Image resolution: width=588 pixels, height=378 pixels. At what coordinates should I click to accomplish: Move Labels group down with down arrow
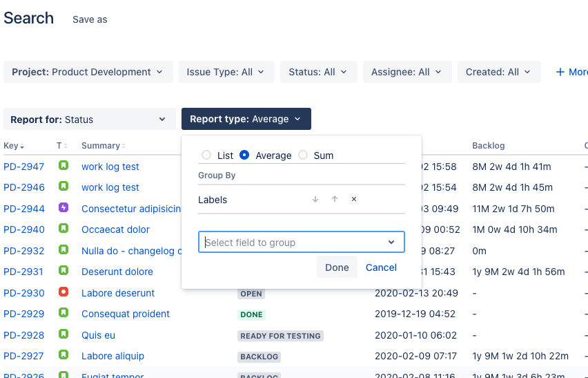[315, 199]
